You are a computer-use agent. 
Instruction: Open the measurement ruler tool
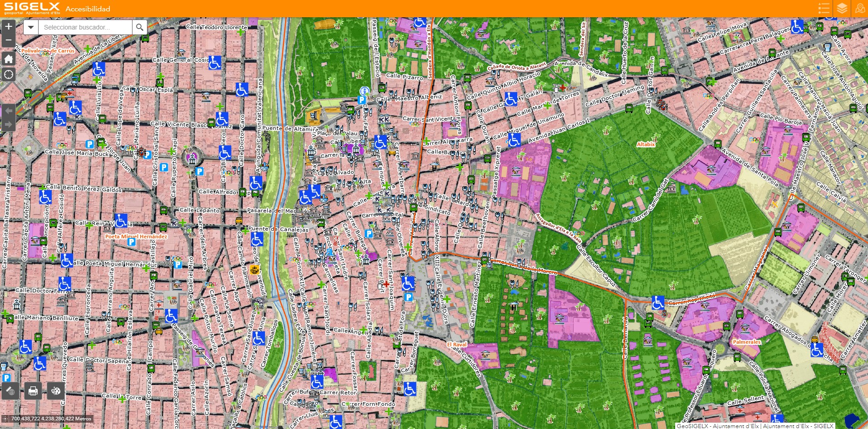pyautogui.click(x=10, y=391)
